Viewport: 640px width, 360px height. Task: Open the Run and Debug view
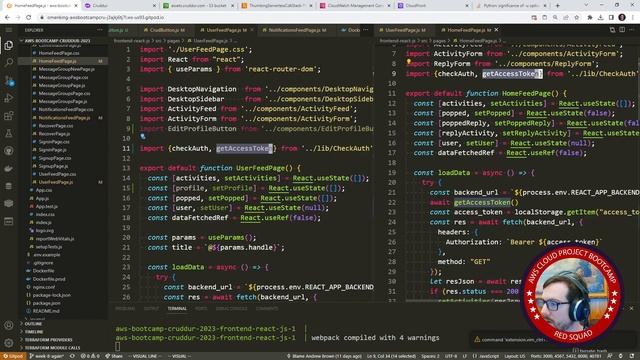[x=9, y=98]
